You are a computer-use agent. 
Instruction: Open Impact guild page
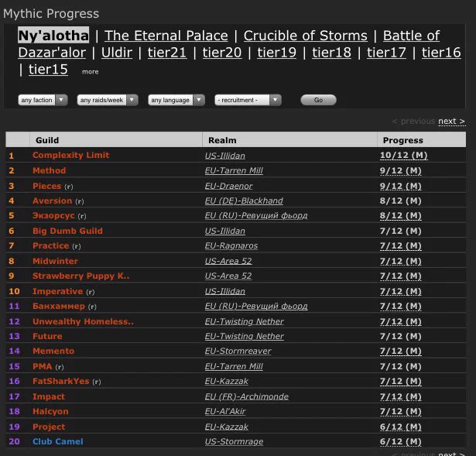coord(49,396)
